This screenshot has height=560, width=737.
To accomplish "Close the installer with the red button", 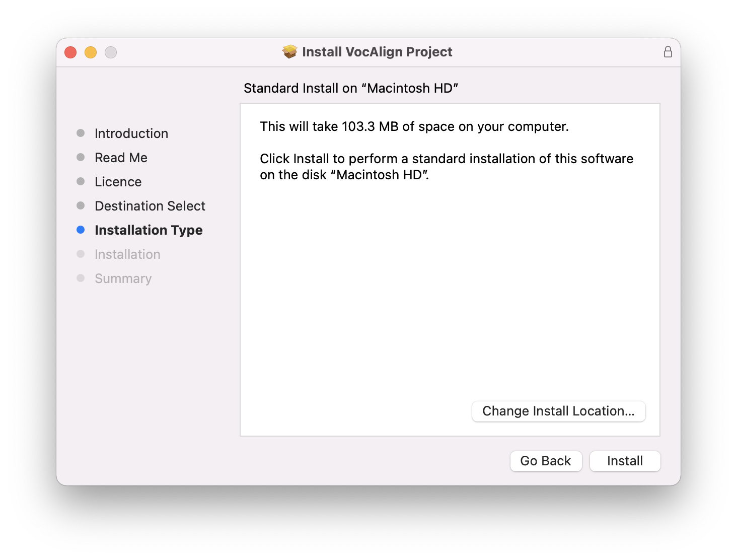I will [70, 52].
